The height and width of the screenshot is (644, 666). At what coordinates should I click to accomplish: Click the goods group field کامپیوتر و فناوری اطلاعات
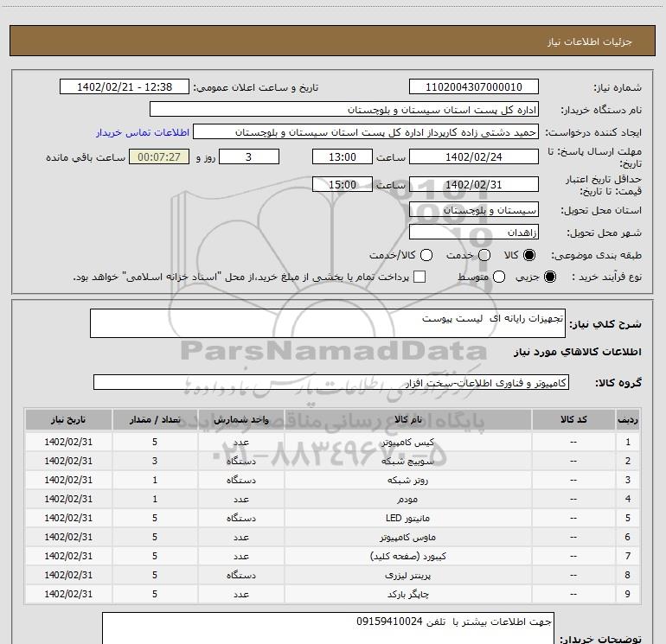331,382
